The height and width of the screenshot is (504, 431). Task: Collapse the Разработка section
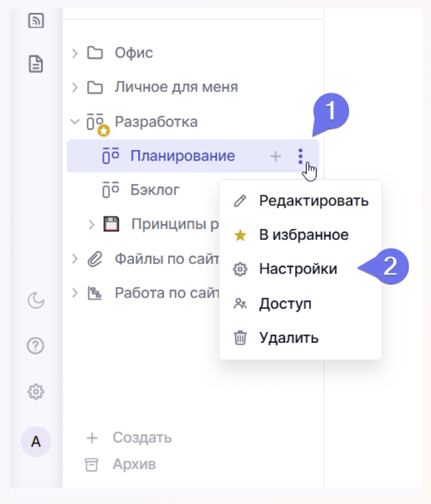74,122
